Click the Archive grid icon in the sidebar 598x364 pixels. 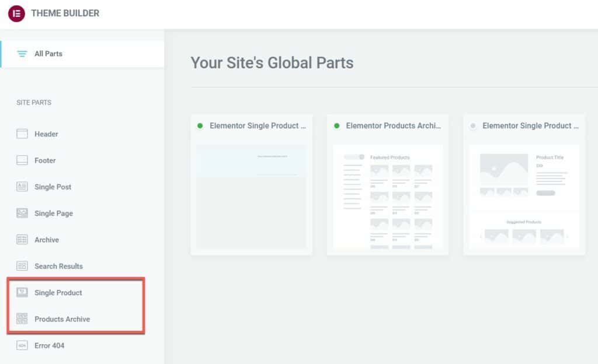22,240
